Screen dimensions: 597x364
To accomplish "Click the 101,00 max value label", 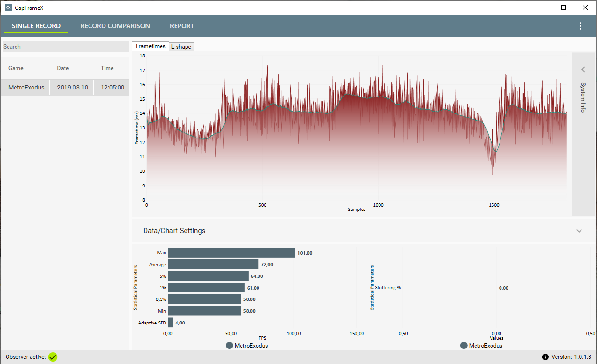I will click(x=305, y=253).
